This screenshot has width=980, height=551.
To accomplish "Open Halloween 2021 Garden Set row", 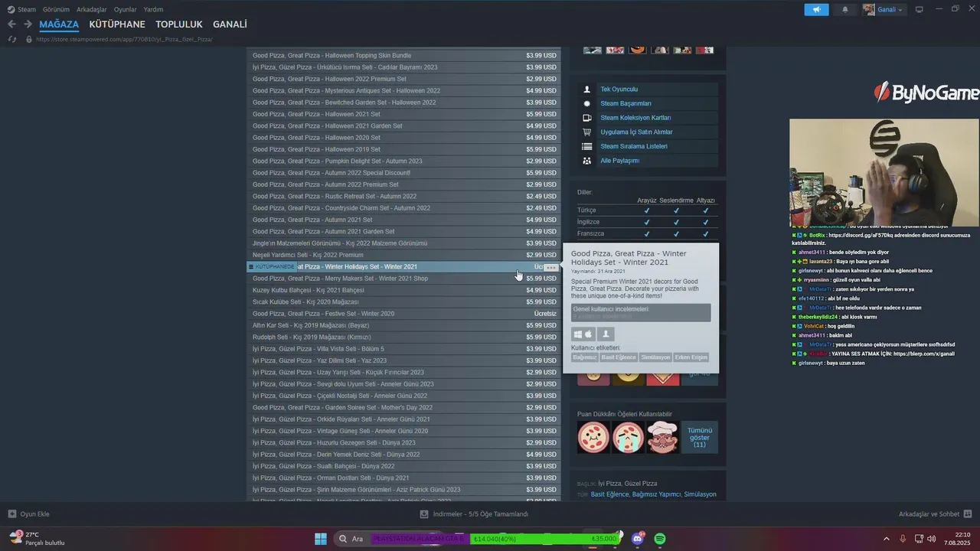I will coord(404,126).
